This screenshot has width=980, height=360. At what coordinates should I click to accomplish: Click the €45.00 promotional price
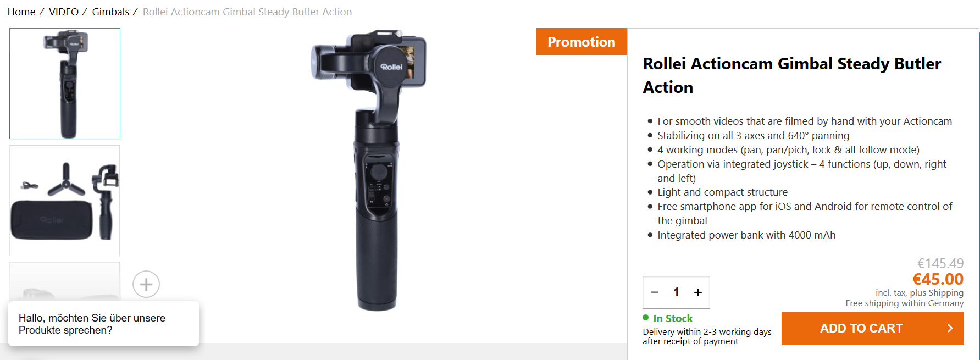point(938,279)
